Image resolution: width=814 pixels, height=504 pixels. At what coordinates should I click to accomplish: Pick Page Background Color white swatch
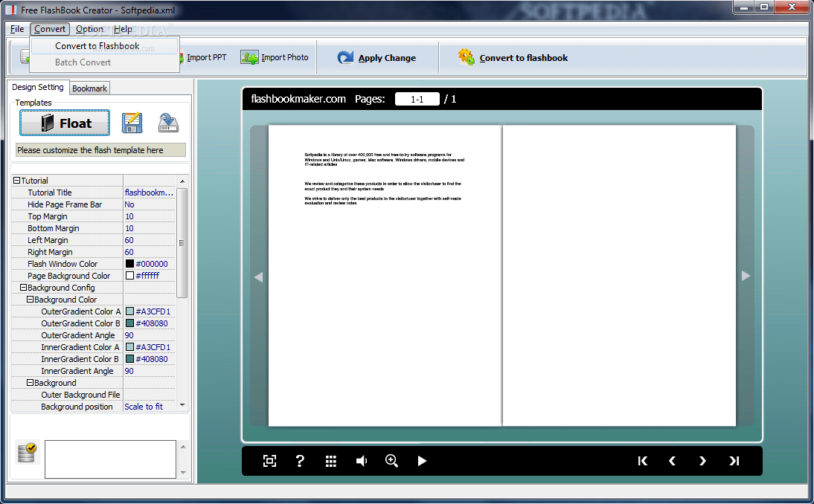[129, 276]
